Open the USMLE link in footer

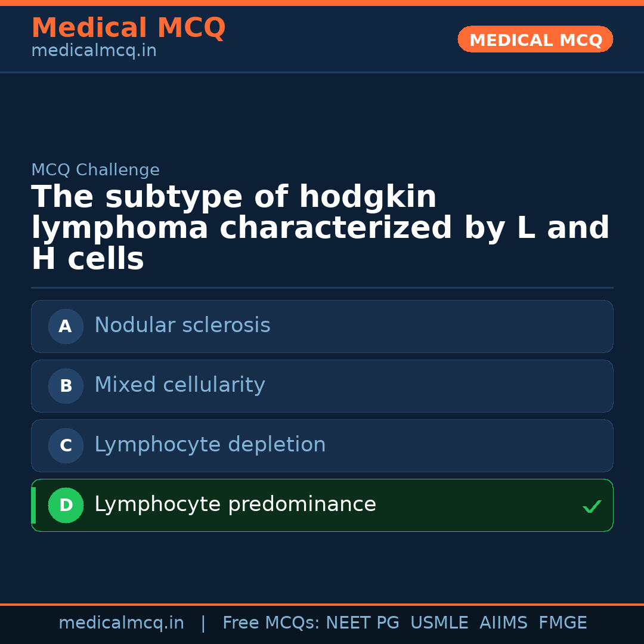coord(439,623)
